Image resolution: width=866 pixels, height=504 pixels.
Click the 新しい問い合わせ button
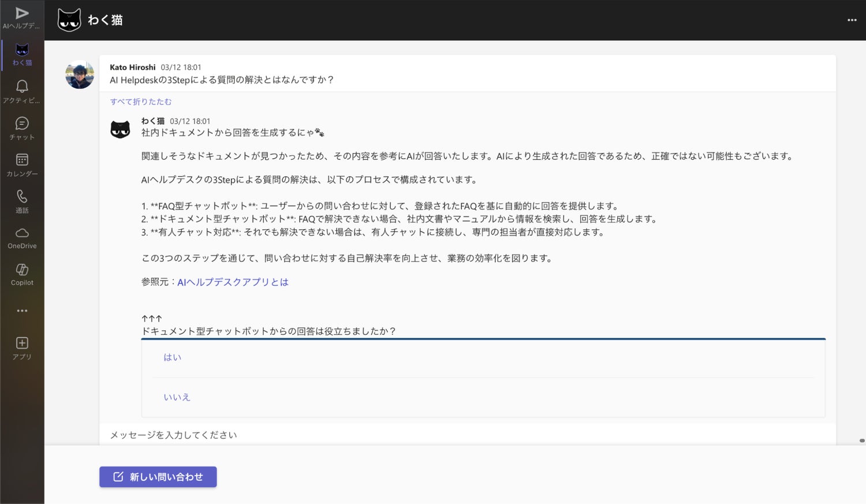(158, 477)
